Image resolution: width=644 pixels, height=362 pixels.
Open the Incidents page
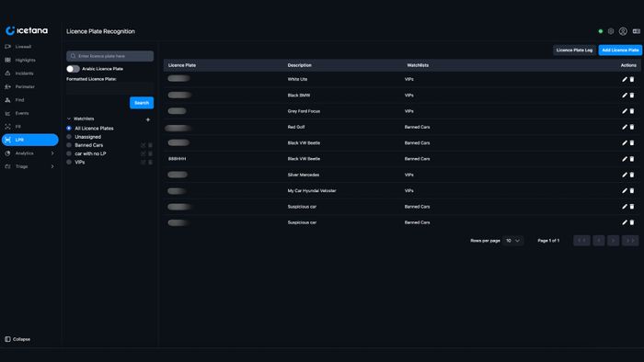click(30, 74)
